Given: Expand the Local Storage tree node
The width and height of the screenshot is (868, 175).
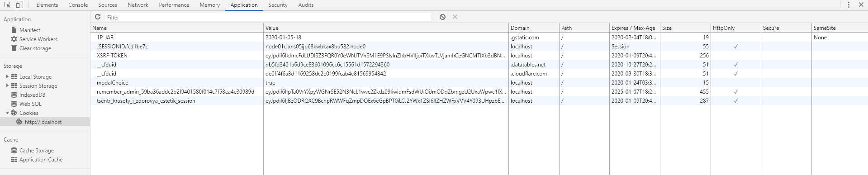Looking at the screenshot, I should coord(7,76).
